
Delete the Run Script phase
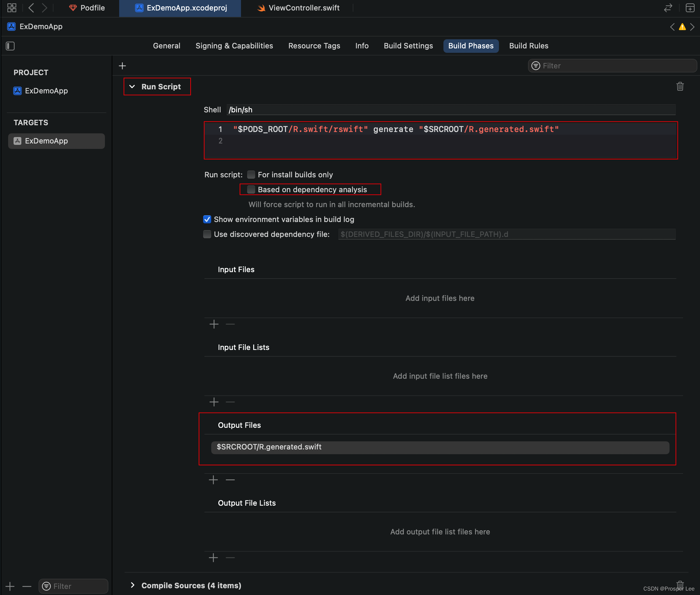pyautogui.click(x=680, y=86)
